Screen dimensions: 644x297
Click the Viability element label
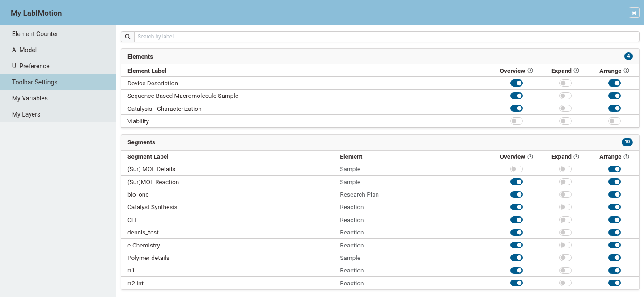coord(138,121)
